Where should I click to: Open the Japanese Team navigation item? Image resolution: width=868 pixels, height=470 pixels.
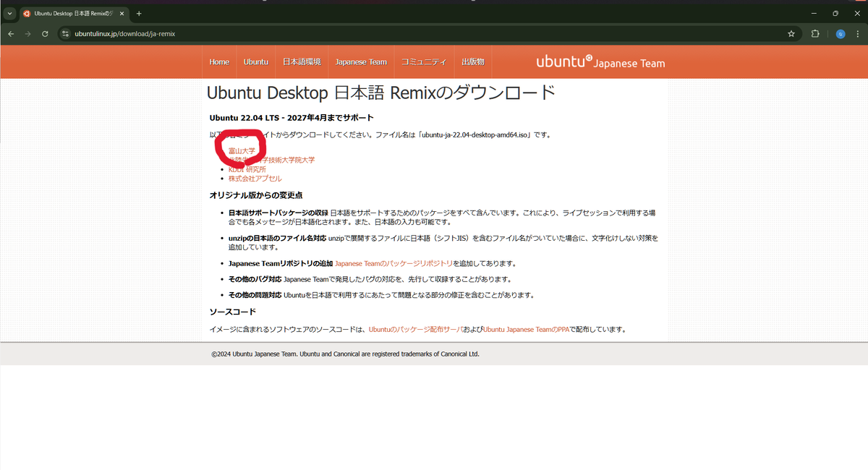(x=361, y=62)
